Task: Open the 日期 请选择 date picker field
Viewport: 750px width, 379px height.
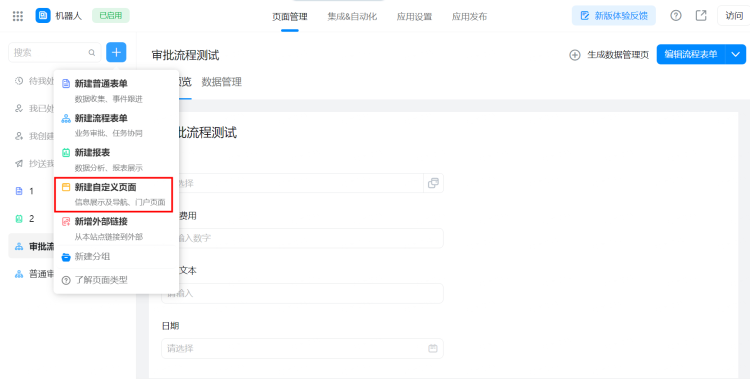Action: pyautogui.click(x=302, y=348)
